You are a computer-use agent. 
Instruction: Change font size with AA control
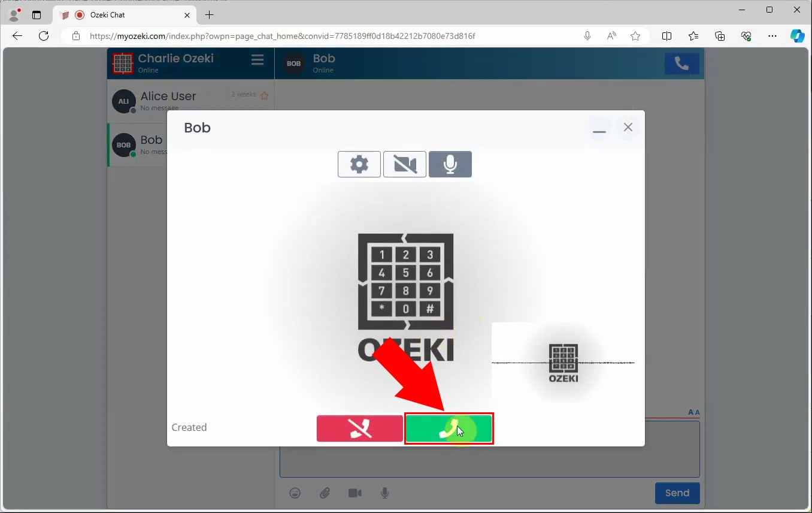tap(694, 412)
